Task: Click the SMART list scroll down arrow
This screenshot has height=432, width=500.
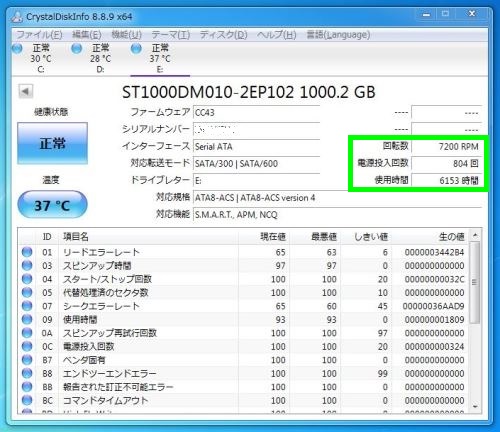Action: (475, 406)
